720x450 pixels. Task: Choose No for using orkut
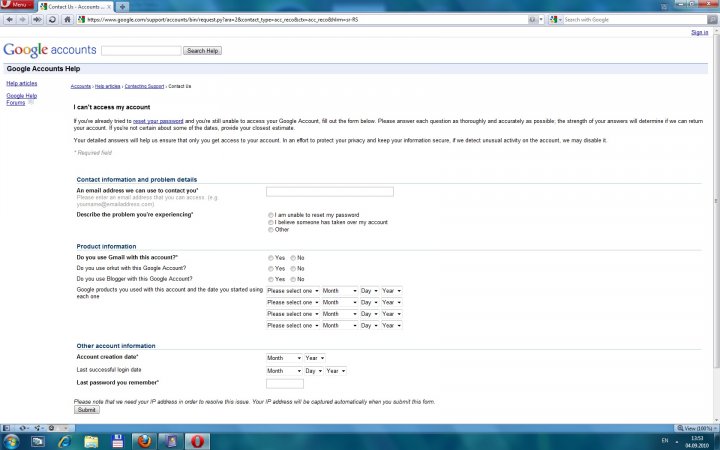coord(292,269)
